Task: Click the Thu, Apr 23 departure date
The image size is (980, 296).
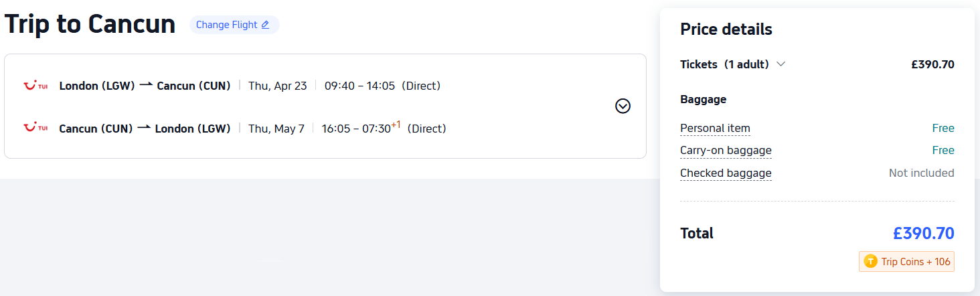Action: click(x=277, y=86)
